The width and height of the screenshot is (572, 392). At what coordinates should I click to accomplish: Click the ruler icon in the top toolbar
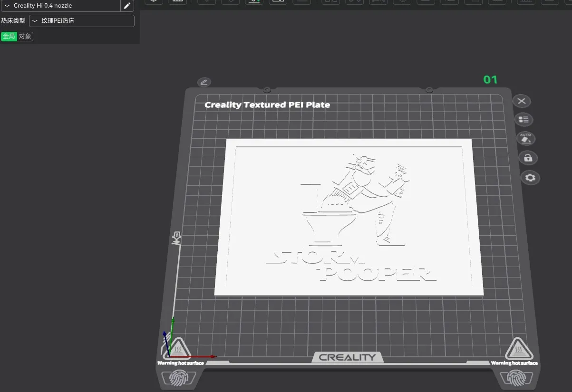coord(178,2)
